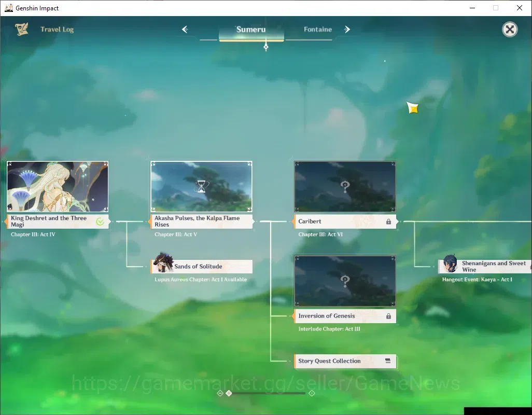The image size is (532, 415).
Task: Click the Caribert quest label
Action: point(345,221)
